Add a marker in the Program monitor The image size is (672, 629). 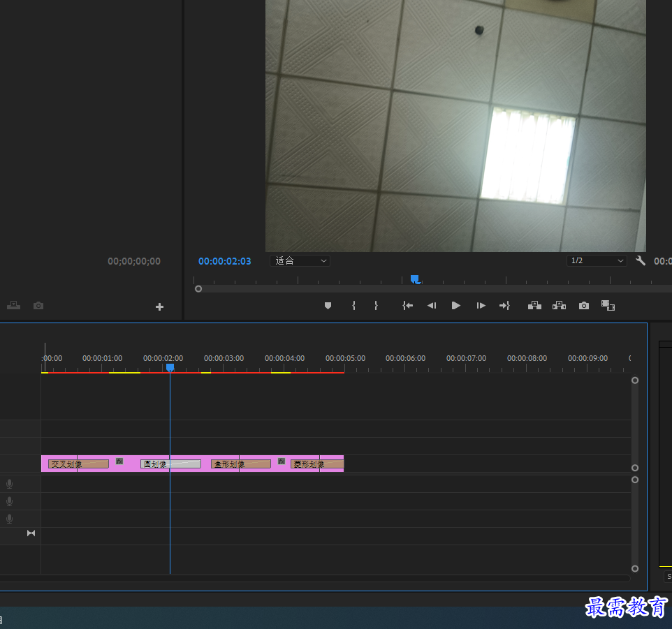[328, 306]
